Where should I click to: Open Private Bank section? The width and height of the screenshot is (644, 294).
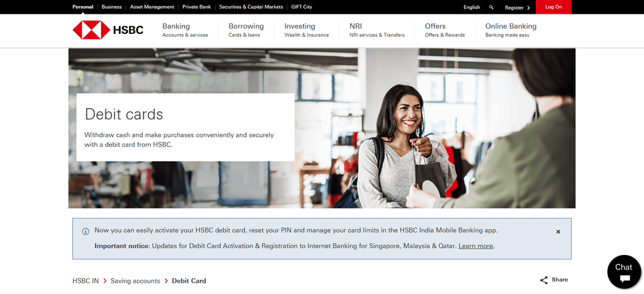click(197, 7)
